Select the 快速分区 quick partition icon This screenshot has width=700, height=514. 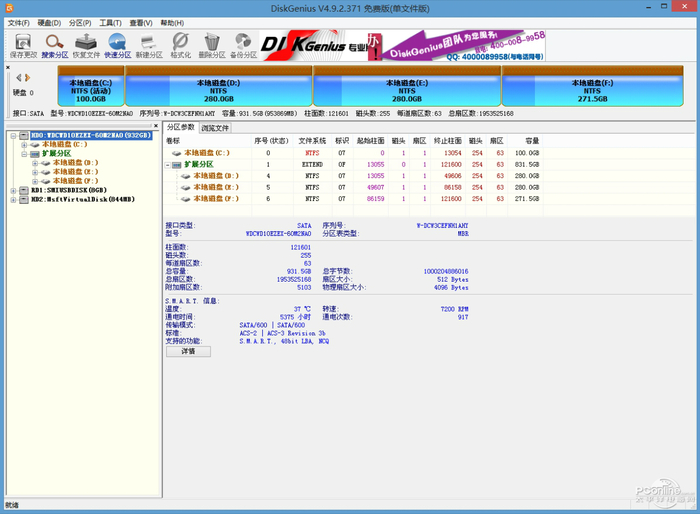(x=118, y=45)
